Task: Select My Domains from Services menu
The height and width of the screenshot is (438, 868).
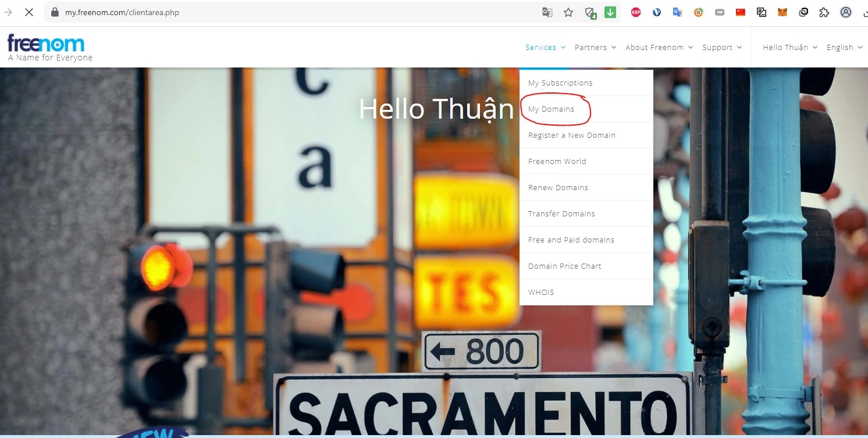Action: (x=586, y=109)
